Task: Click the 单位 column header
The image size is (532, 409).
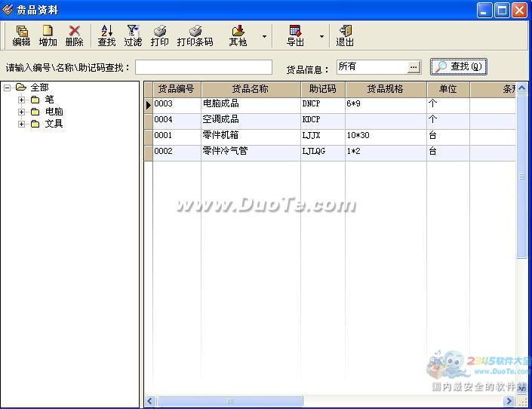Action: pos(448,89)
